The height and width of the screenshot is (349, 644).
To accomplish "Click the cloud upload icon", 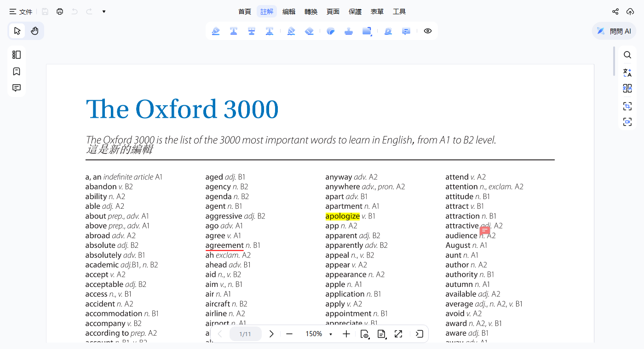I will [630, 11].
